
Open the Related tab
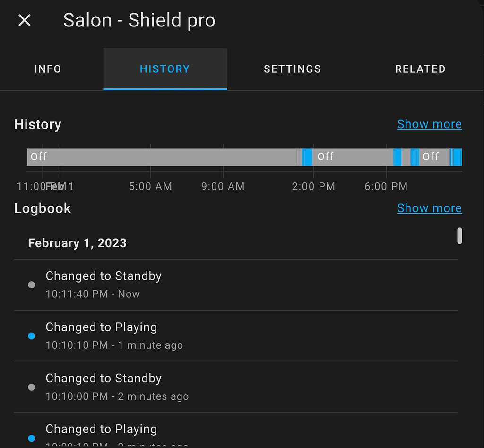(x=420, y=69)
